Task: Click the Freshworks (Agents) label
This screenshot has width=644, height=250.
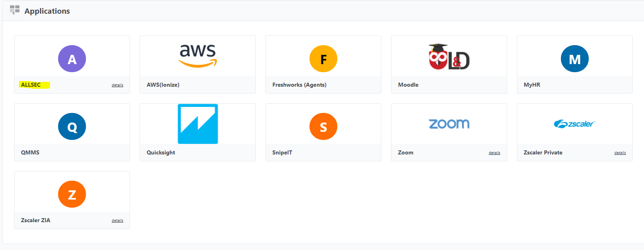Action: tap(299, 85)
